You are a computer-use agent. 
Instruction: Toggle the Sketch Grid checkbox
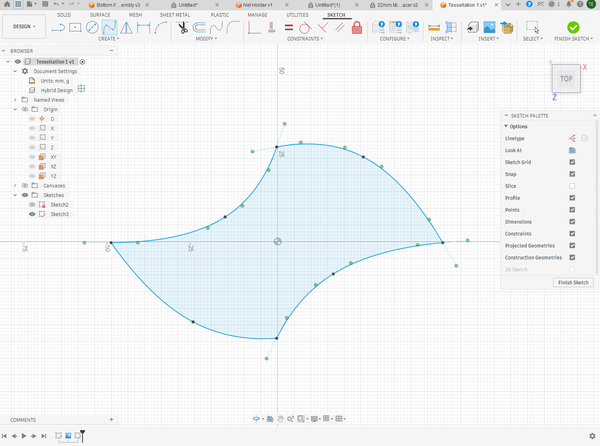coord(572,162)
